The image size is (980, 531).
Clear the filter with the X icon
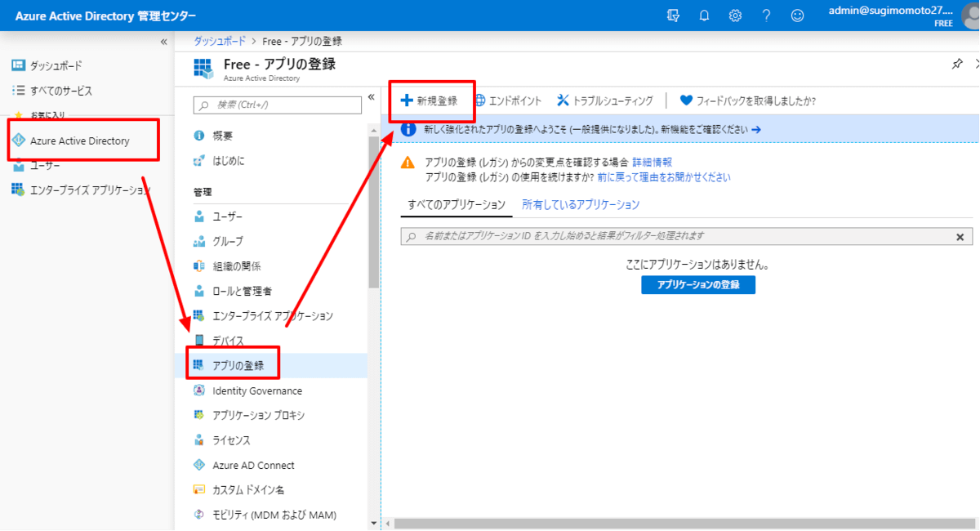(960, 237)
